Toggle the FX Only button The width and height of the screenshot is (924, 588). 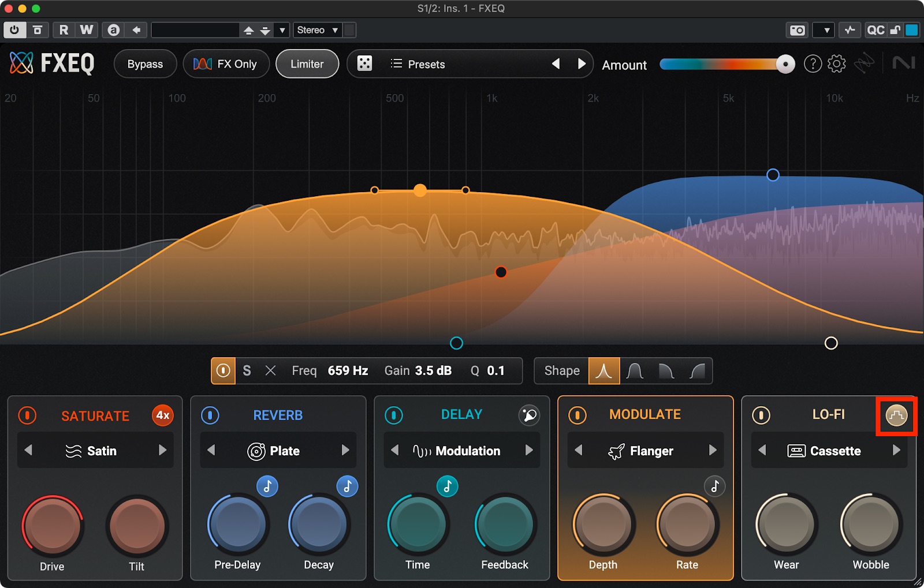(x=226, y=64)
